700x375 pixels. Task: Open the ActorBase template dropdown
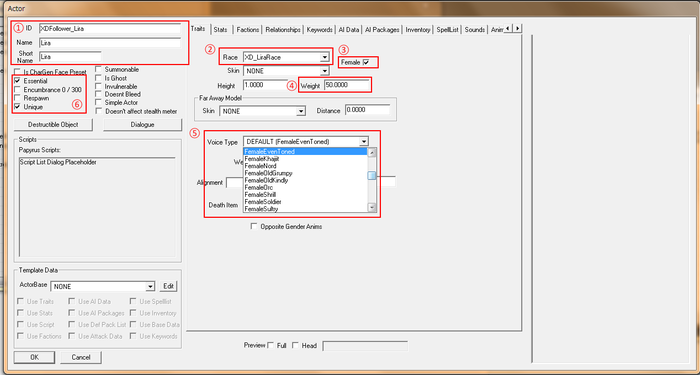pos(150,286)
